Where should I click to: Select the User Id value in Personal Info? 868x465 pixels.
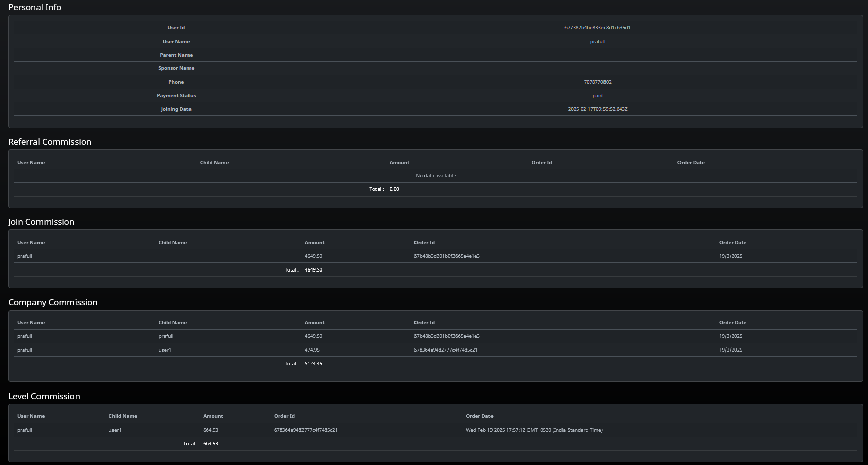point(598,27)
